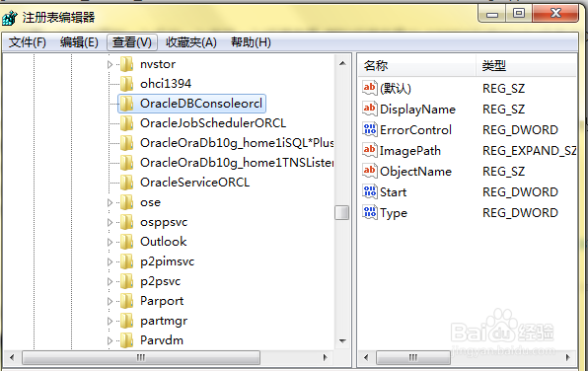Viewport: 588px width, 371px height.
Task: Open the 帮助(H) menu
Action: (x=251, y=42)
